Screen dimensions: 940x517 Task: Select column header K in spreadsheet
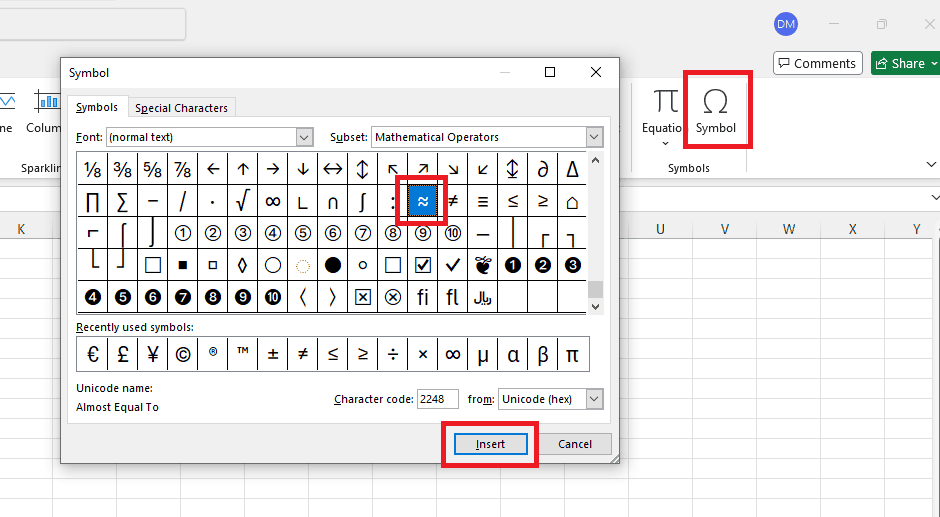[x=21, y=229]
